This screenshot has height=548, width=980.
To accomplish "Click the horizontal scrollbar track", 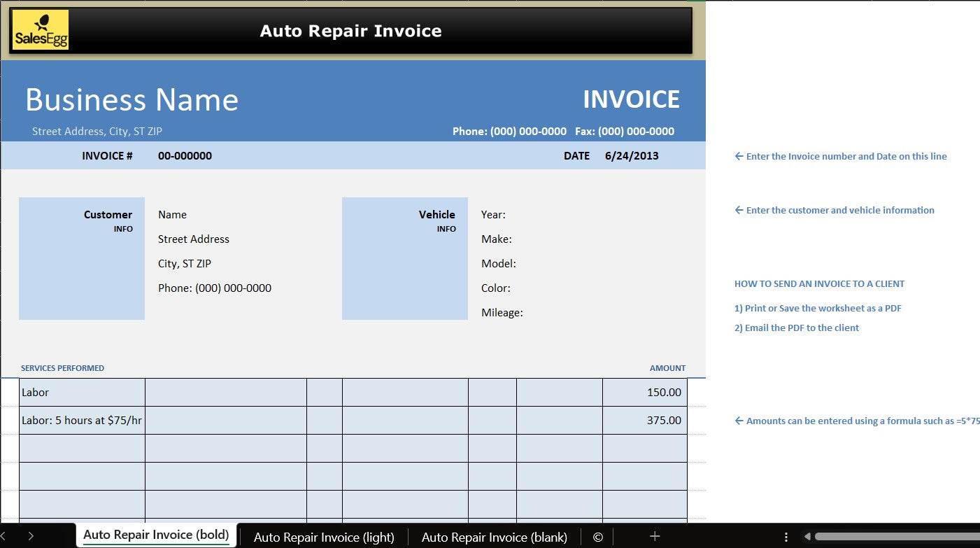I will click(x=895, y=536).
